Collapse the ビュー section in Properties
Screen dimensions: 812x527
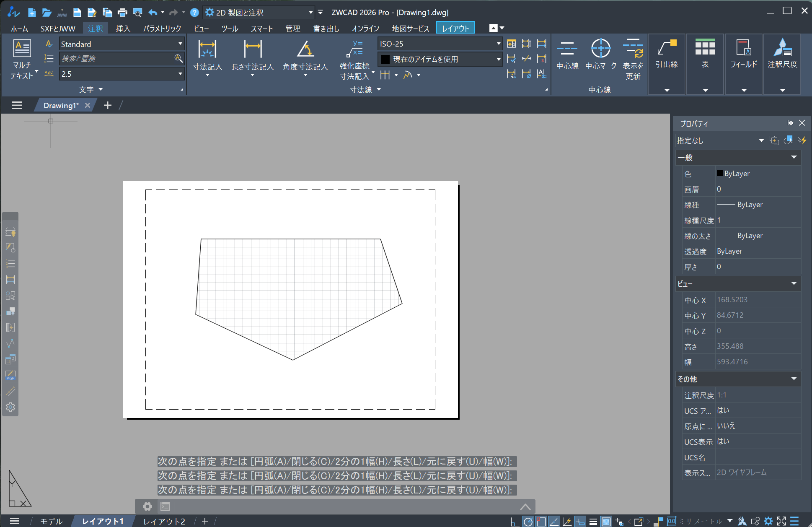(x=794, y=284)
